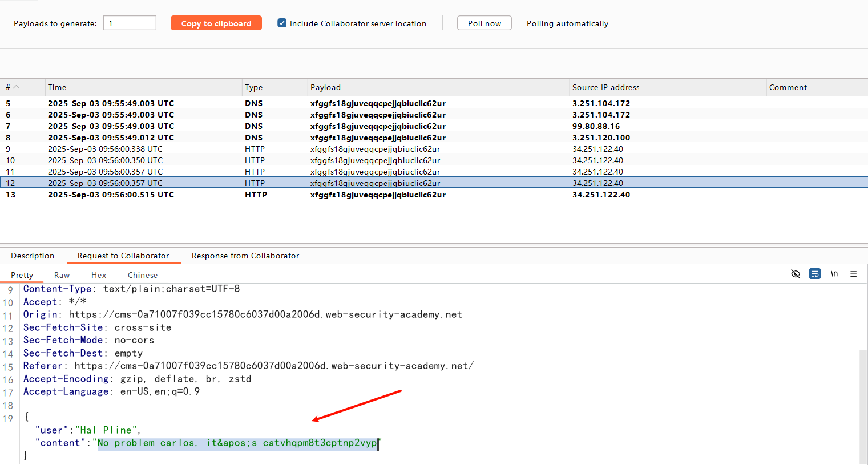
Task: Open the Response from Collaborator tab
Action: 245,256
